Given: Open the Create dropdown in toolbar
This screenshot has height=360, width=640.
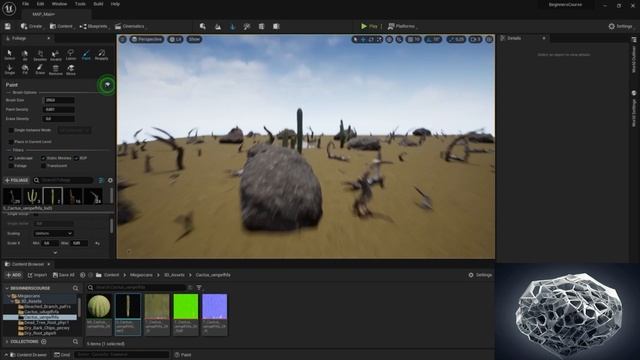Looking at the screenshot, I should pos(32,26).
